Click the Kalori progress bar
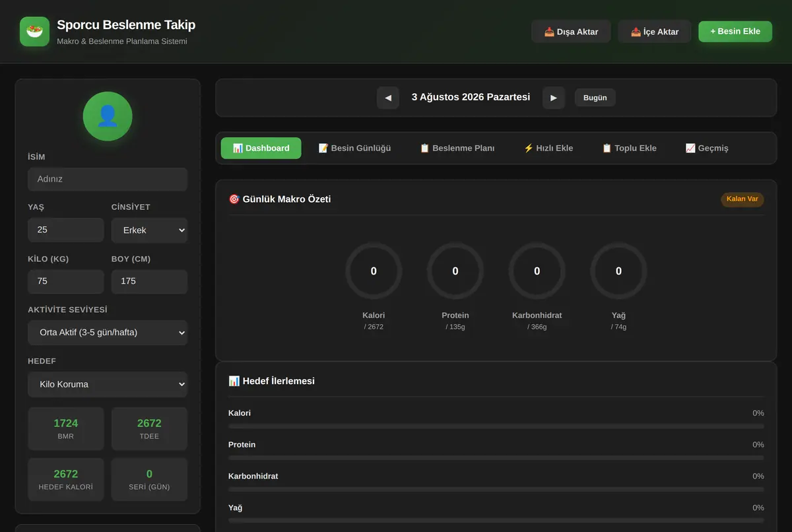The width and height of the screenshot is (792, 532). [x=496, y=426]
